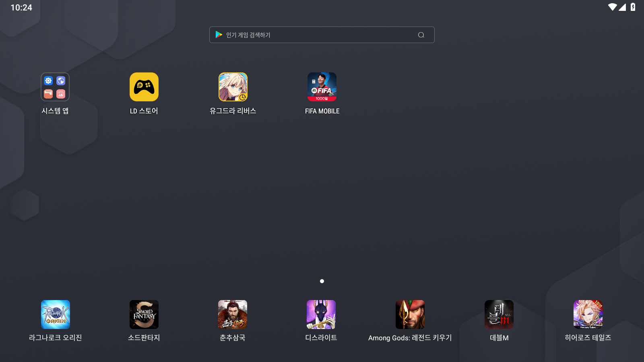
Task: Tap the battery charging status icon
Action: point(633,7)
